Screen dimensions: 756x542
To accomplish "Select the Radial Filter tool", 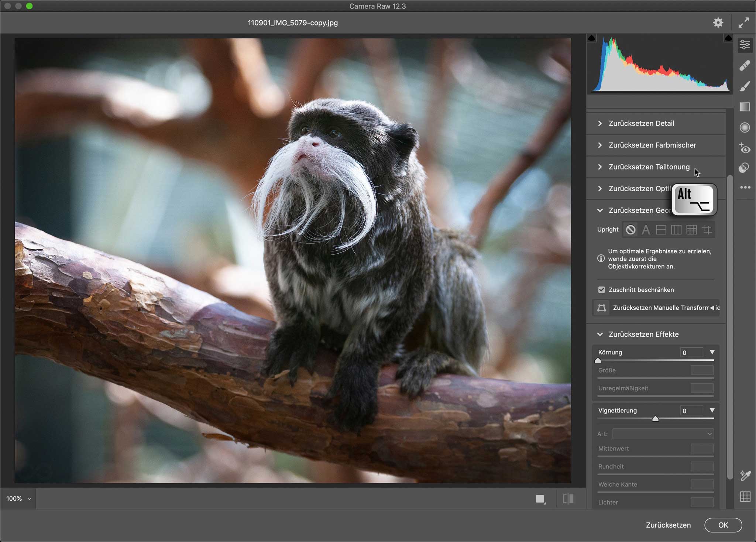I will (745, 128).
